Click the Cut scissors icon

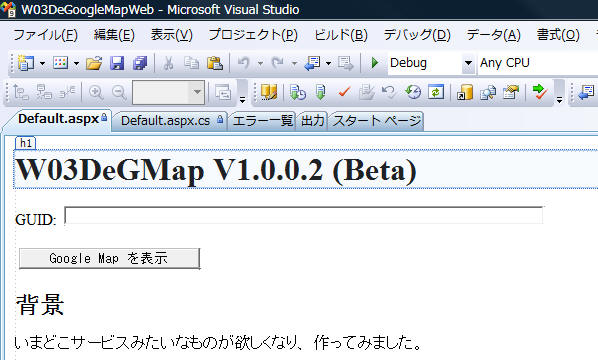point(168,63)
